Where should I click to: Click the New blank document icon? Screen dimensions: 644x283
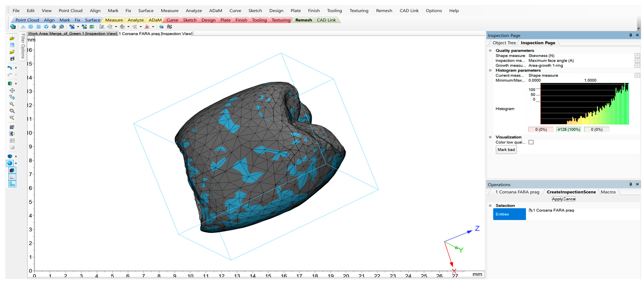click(x=12, y=45)
